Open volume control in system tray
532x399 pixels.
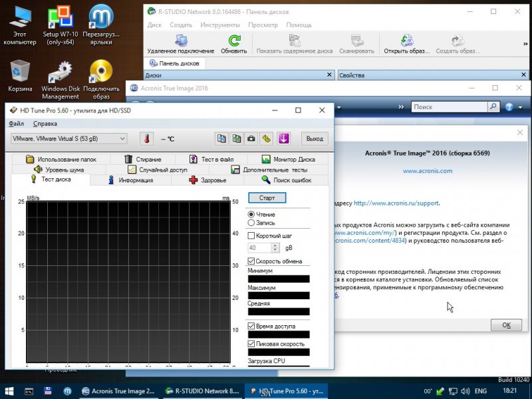click(x=465, y=391)
